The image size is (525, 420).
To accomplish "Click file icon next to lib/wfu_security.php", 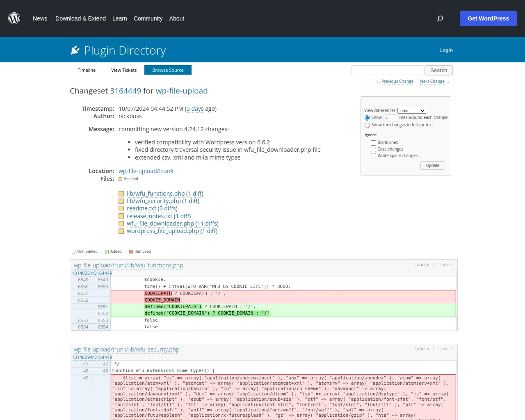I will point(121,201).
